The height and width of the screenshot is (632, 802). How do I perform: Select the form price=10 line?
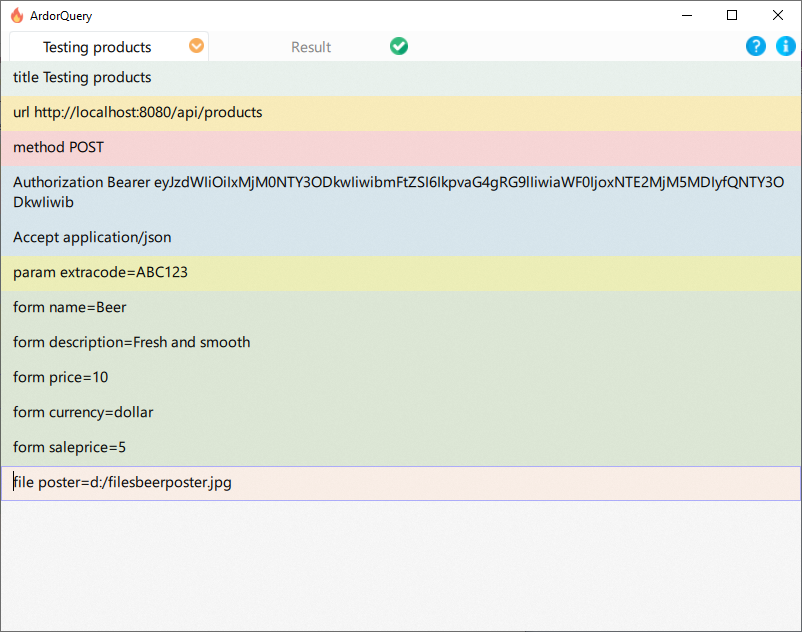[x=401, y=378]
